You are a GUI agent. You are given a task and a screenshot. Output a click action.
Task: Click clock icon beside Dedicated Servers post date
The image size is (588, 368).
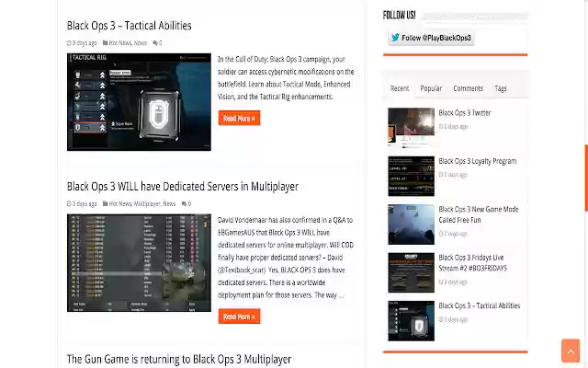click(x=69, y=204)
